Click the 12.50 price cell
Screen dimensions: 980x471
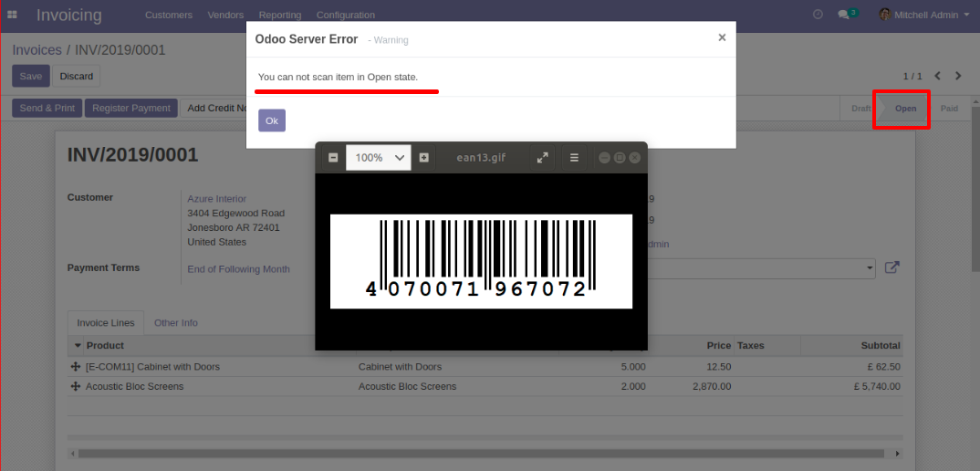[719, 367]
